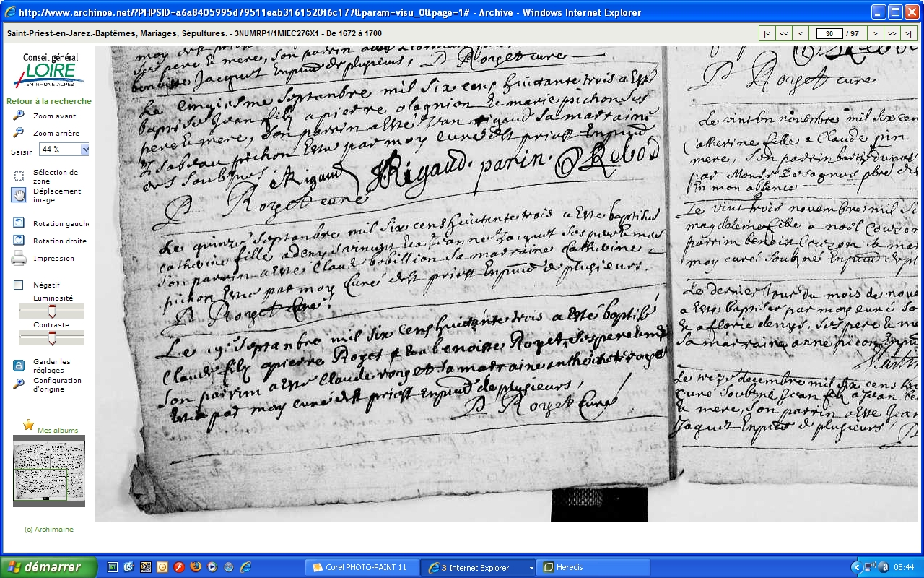Activate the Sélection de zone tool
Screen dimensions: 924x578
tap(19, 176)
